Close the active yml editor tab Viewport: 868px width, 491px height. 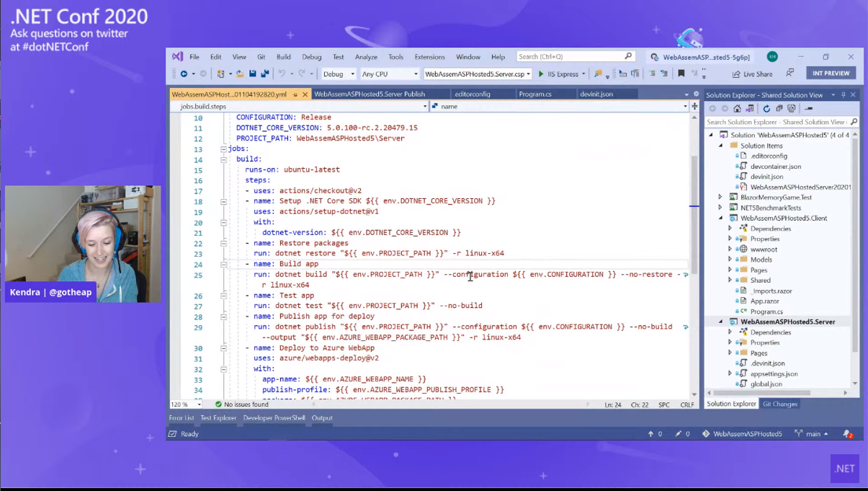(305, 94)
